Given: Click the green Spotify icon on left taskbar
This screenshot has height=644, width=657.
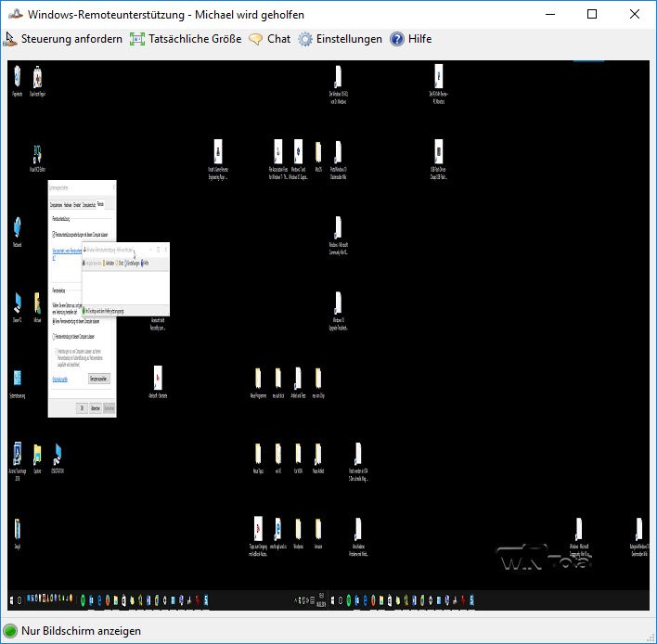Looking at the screenshot, I should point(83,600).
